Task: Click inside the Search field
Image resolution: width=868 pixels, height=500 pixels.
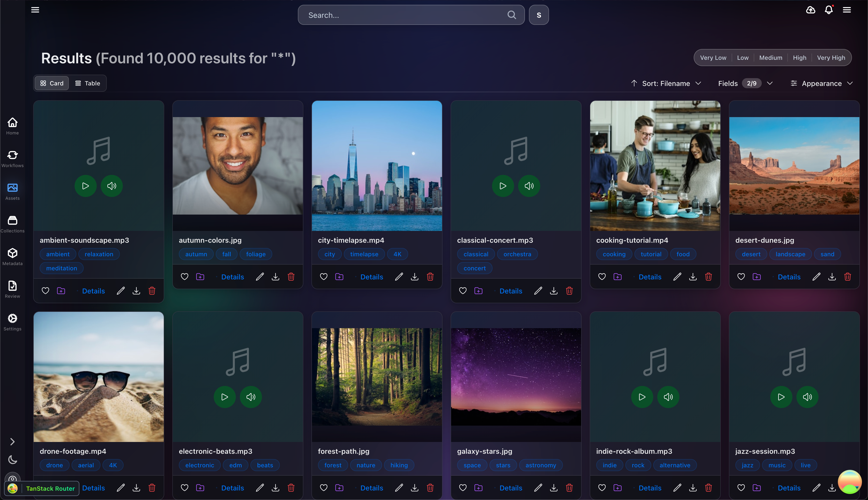Action: pos(405,15)
